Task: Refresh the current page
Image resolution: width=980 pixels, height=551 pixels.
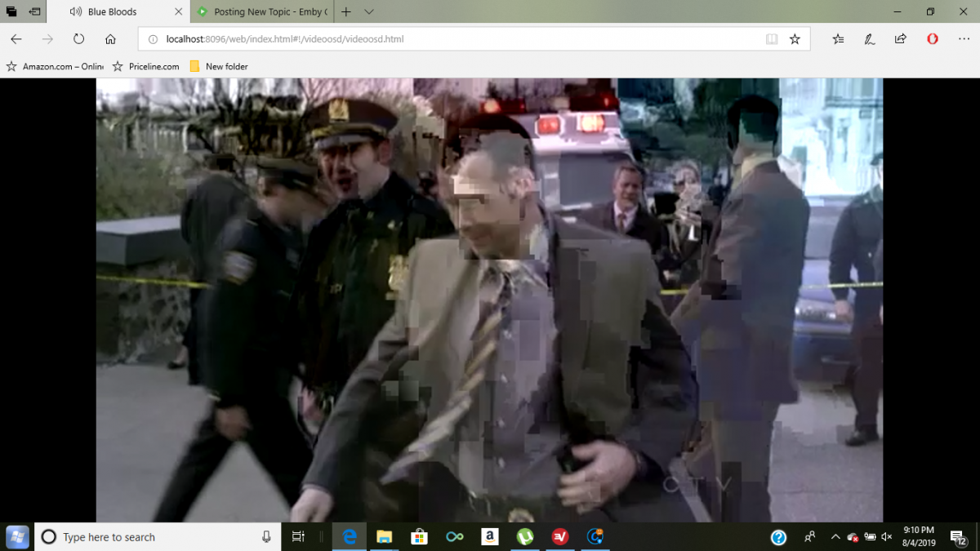Action: [79, 39]
